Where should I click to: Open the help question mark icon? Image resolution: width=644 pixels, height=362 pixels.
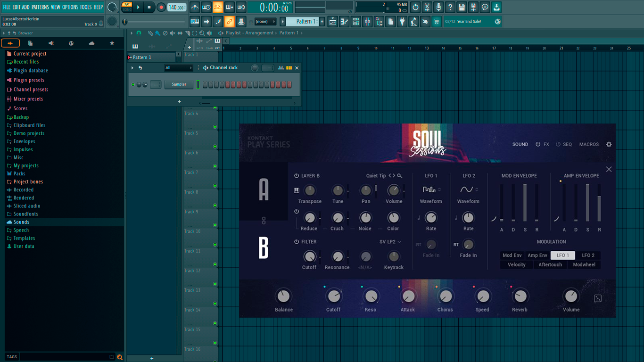click(450, 7)
